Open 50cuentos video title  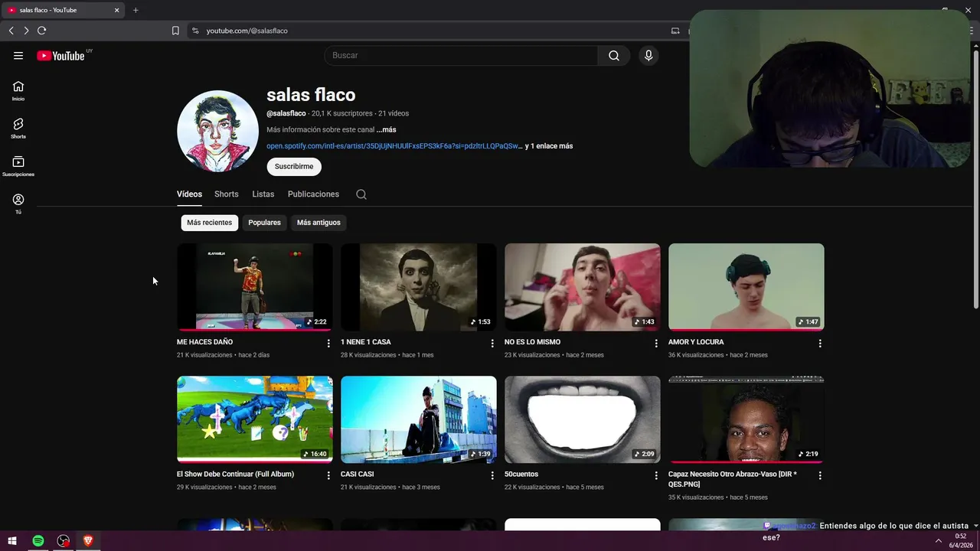[x=521, y=474]
